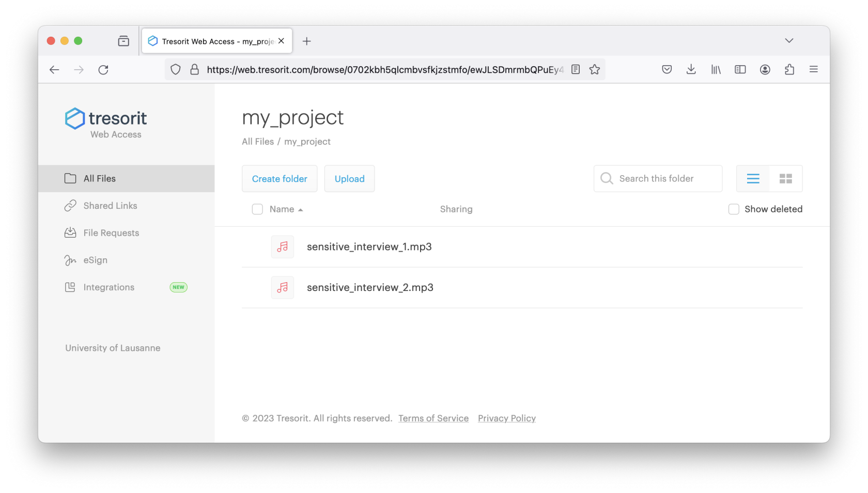The width and height of the screenshot is (868, 493).
Task: Reload the current page
Action: (103, 70)
